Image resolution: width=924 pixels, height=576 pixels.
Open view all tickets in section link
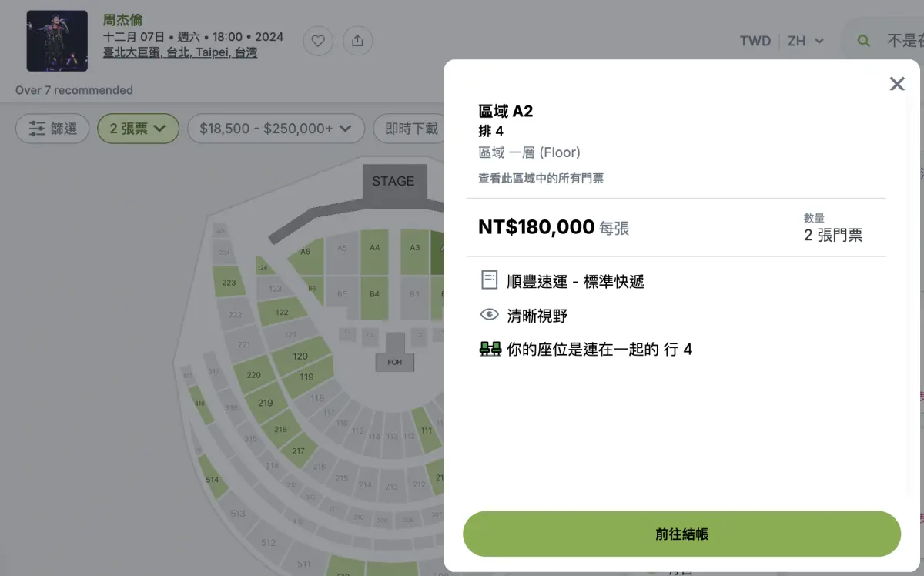(x=541, y=179)
